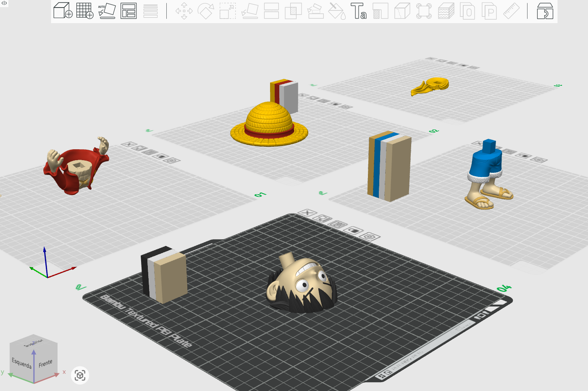Remove the active dark plate with X
588x391 pixels.
[x=307, y=213]
